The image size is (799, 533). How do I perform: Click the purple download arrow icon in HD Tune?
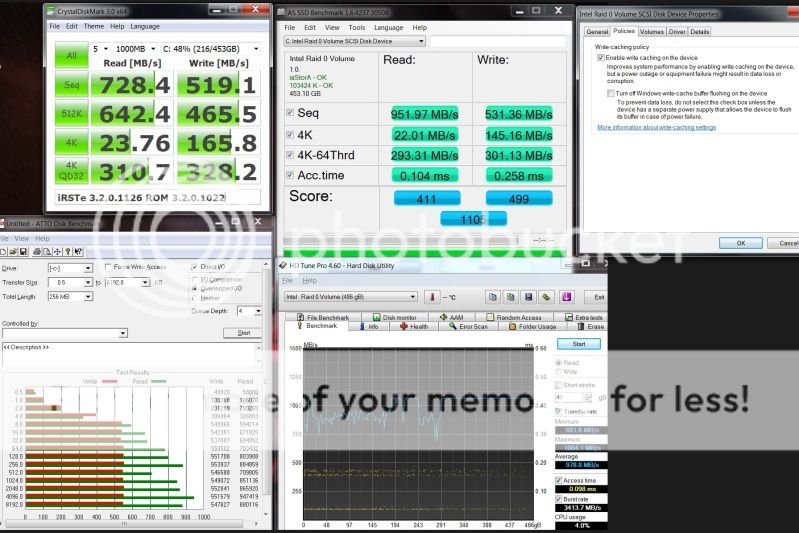[566, 297]
